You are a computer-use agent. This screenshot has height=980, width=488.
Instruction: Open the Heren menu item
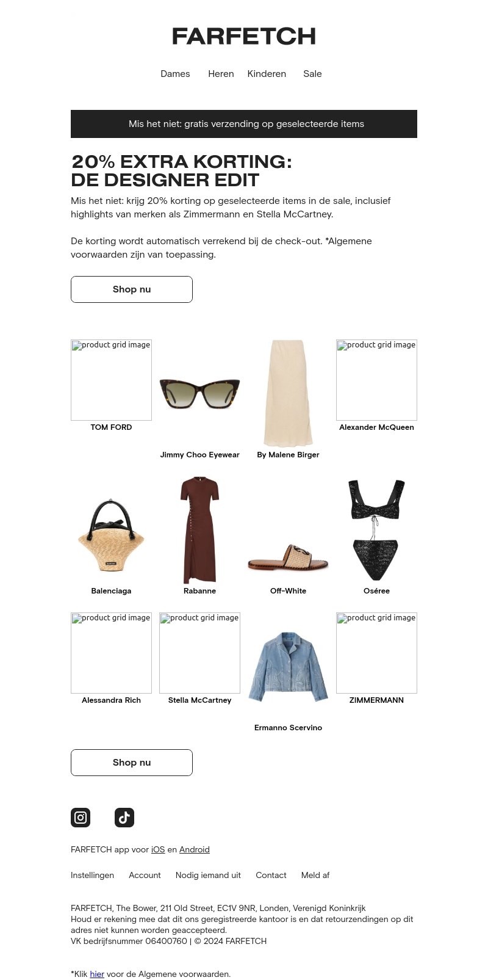coord(221,74)
